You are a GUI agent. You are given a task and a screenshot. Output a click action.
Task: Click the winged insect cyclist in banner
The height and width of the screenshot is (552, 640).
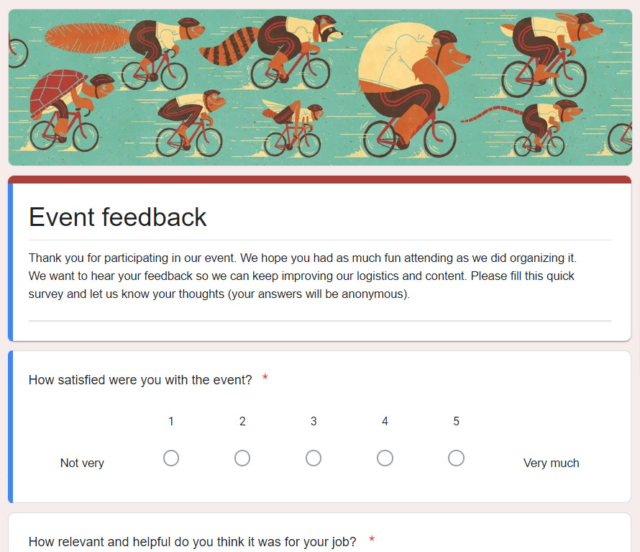[292, 129]
